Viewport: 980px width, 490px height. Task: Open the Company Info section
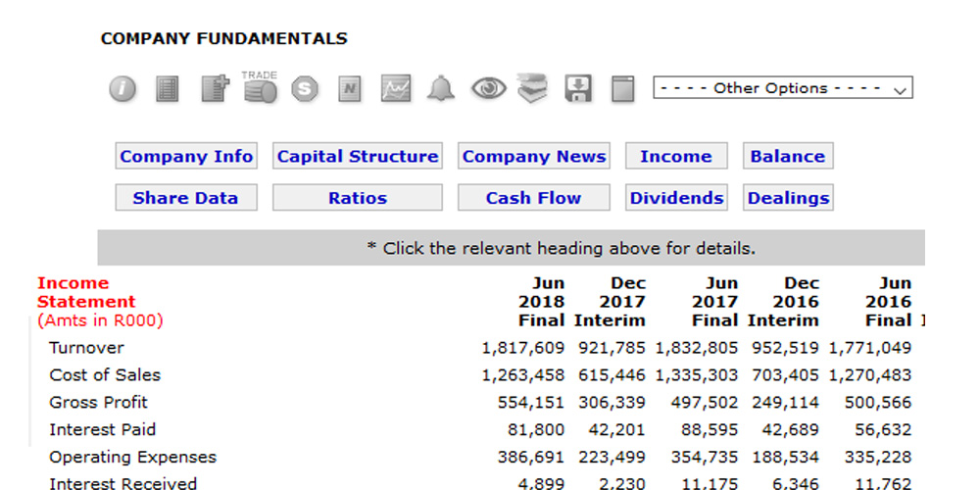[x=186, y=157]
